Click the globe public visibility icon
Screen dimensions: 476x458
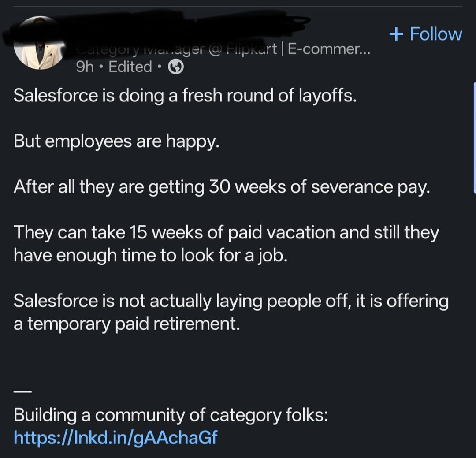click(x=176, y=67)
